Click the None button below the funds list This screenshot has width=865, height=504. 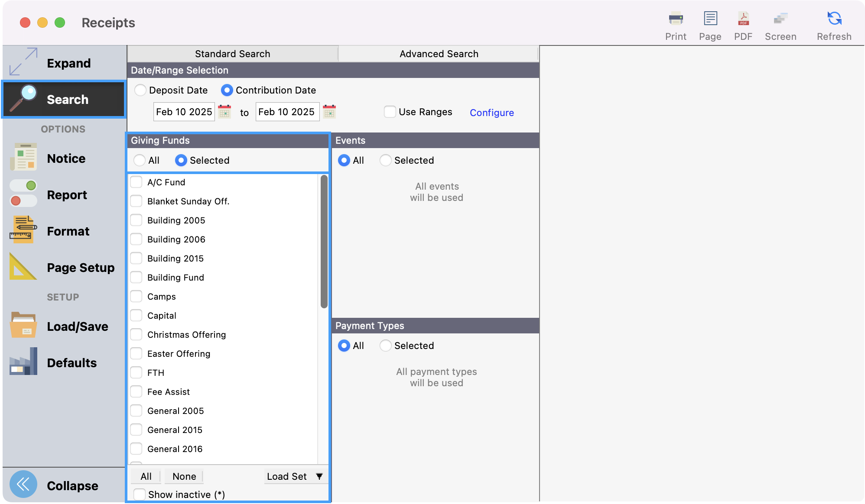(x=184, y=476)
